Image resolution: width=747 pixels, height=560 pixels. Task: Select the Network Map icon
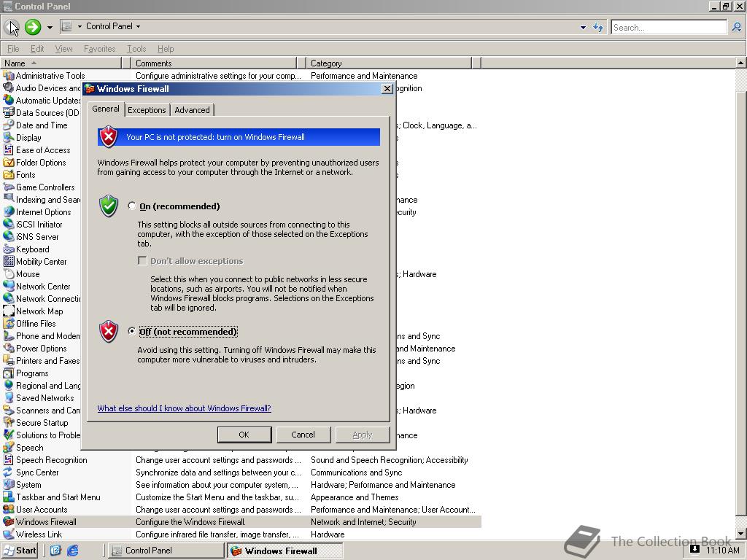pos(9,311)
